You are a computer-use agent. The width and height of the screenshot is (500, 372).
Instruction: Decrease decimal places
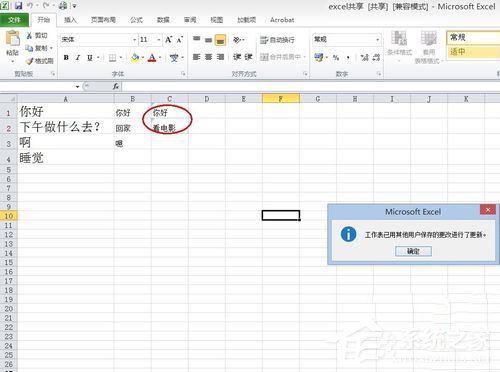tap(376, 58)
